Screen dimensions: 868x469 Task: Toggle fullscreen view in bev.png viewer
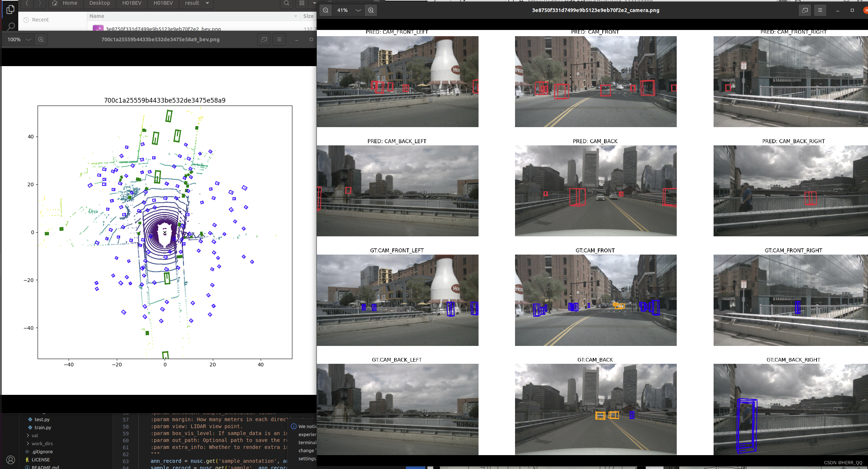(264, 39)
